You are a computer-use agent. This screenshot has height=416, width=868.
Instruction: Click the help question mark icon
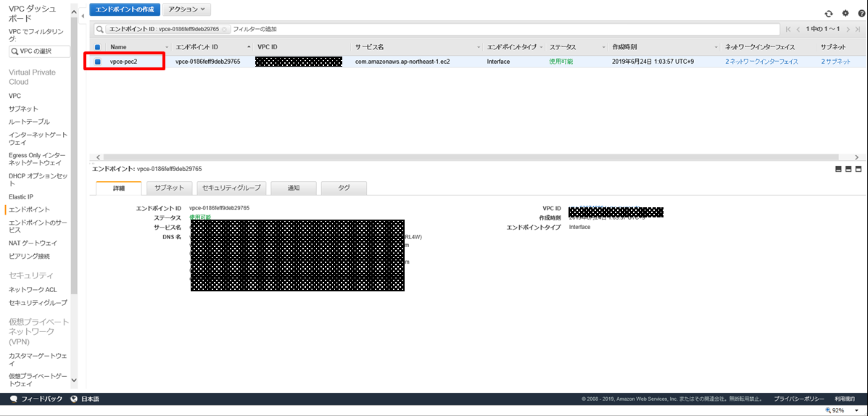(x=859, y=14)
